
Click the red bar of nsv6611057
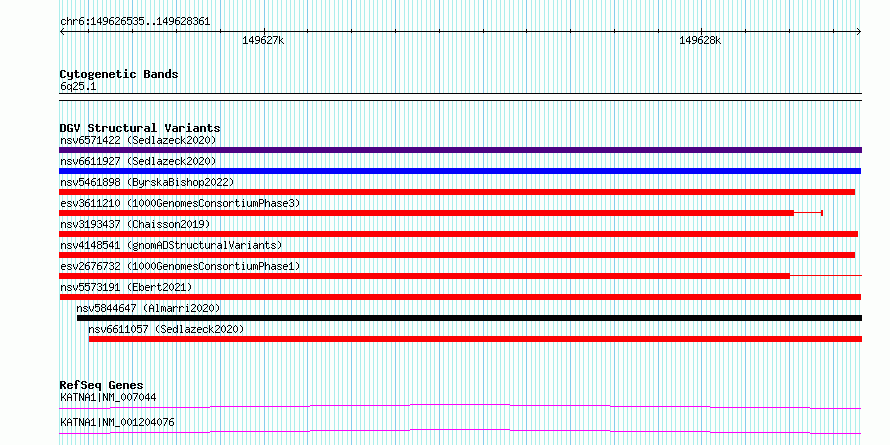(x=475, y=339)
